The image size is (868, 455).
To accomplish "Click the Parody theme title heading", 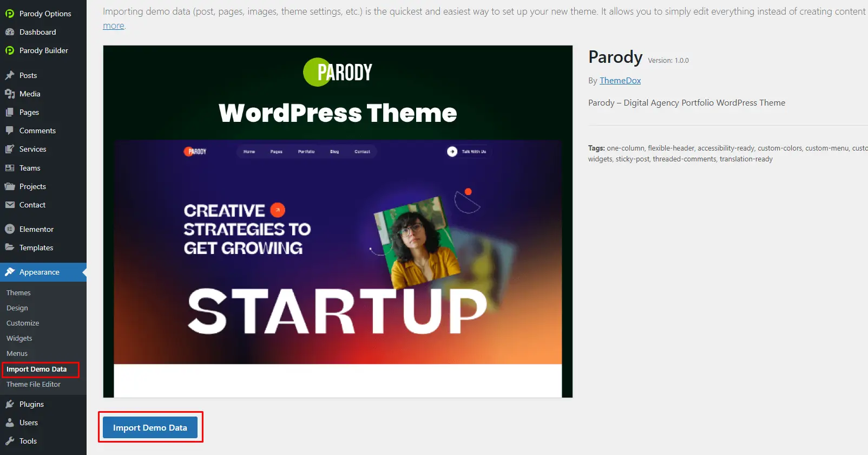I will click(x=615, y=57).
